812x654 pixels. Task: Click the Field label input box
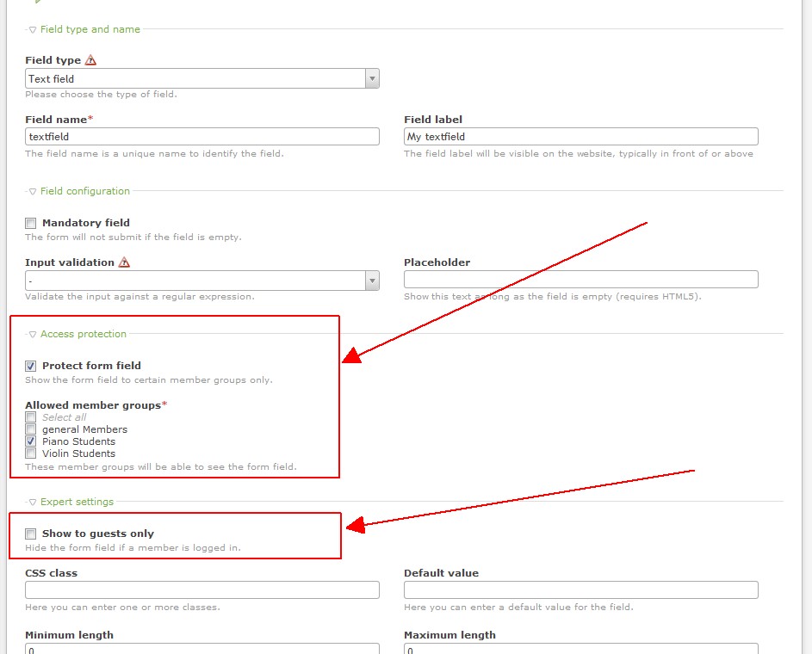tap(580, 137)
